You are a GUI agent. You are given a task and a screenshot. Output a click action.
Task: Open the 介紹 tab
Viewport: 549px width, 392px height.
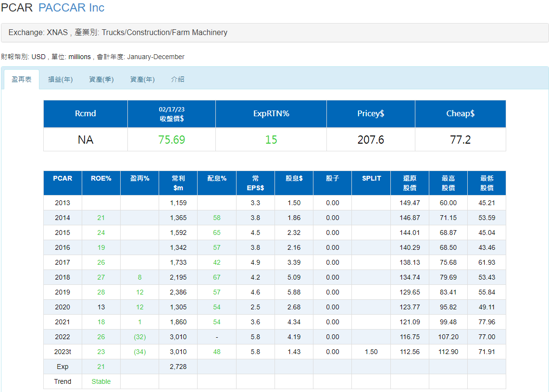177,79
